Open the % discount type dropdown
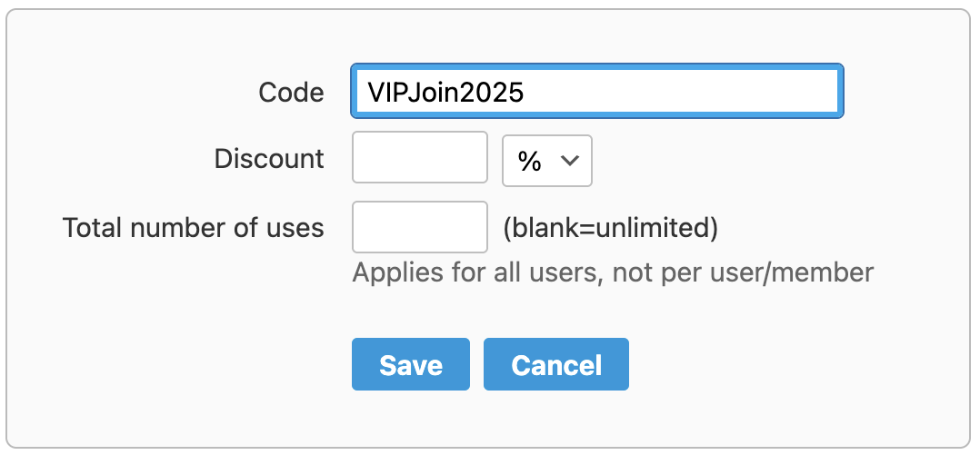Screen dimensions: 980x455 coord(547,161)
